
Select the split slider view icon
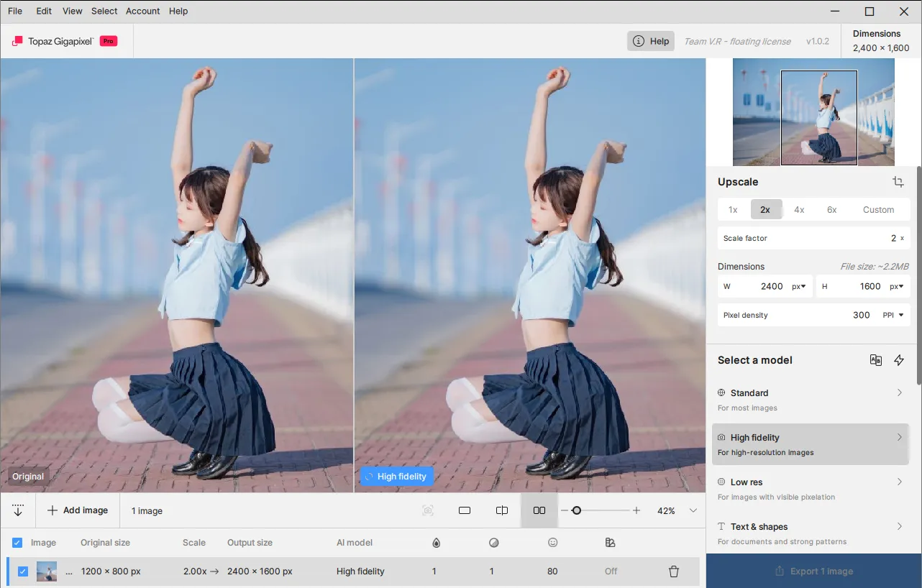(502, 510)
